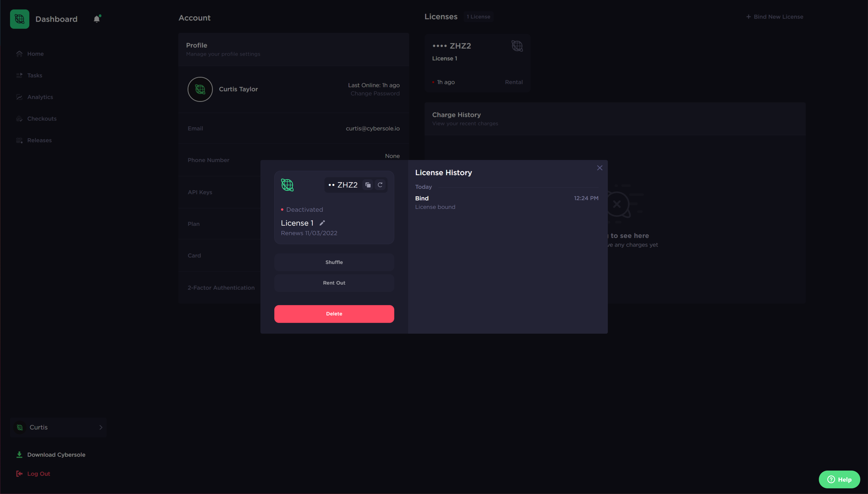Screen dimensions: 868x494
Task: Click the 12:24 PM timestamp
Action: [x=586, y=198]
